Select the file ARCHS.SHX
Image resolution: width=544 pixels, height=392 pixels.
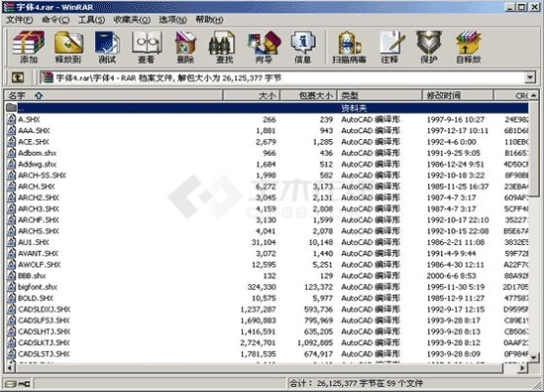tap(38, 231)
